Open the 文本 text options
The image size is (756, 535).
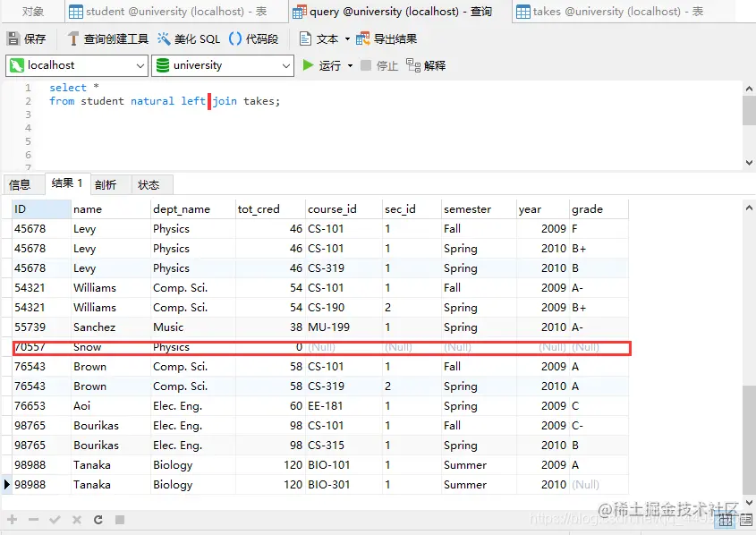point(319,39)
